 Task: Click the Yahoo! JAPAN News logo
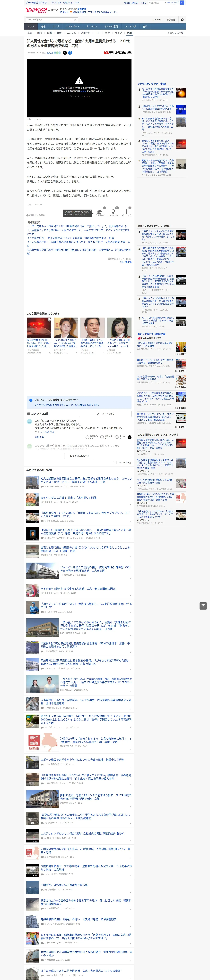[x=42, y=10]
